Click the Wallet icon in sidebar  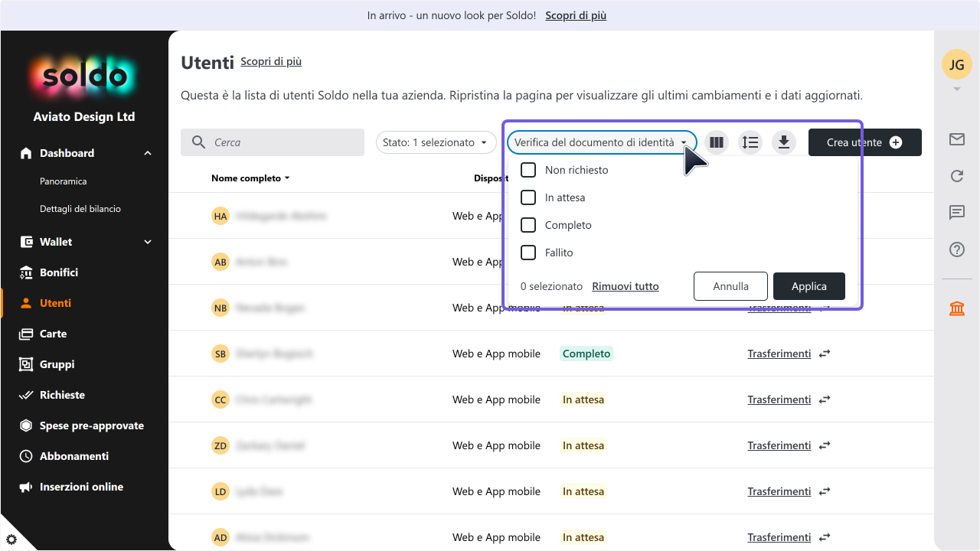click(26, 242)
